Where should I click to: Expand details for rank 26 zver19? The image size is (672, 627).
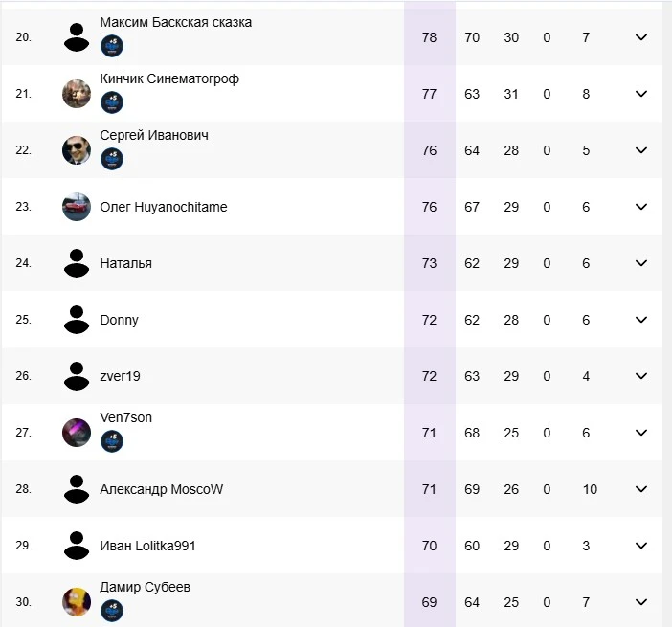pyautogui.click(x=641, y=376)
